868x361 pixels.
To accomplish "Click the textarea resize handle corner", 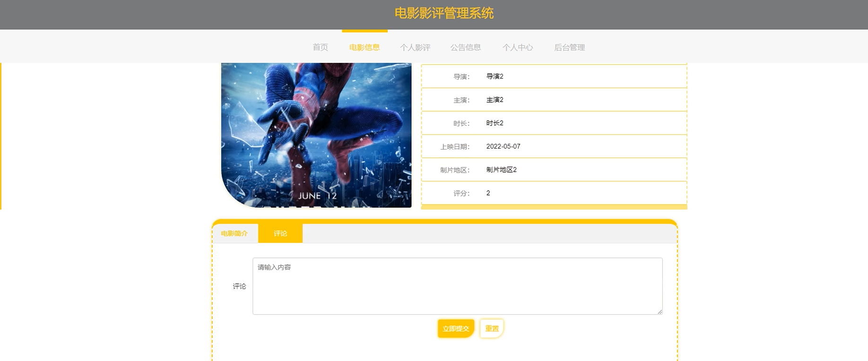I will [x=660, y=311].
